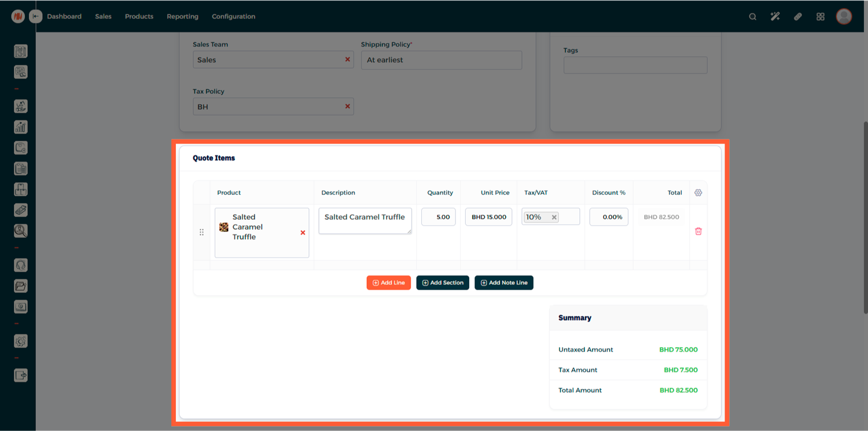Open the apps grid icon
This screenshot has width=868, height=431.
pos(820,17)
